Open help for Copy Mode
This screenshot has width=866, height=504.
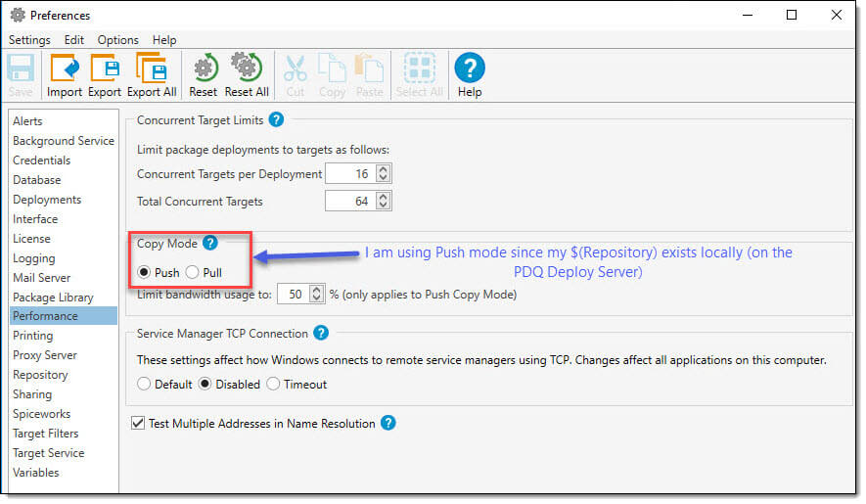click(x=209, y=243)
